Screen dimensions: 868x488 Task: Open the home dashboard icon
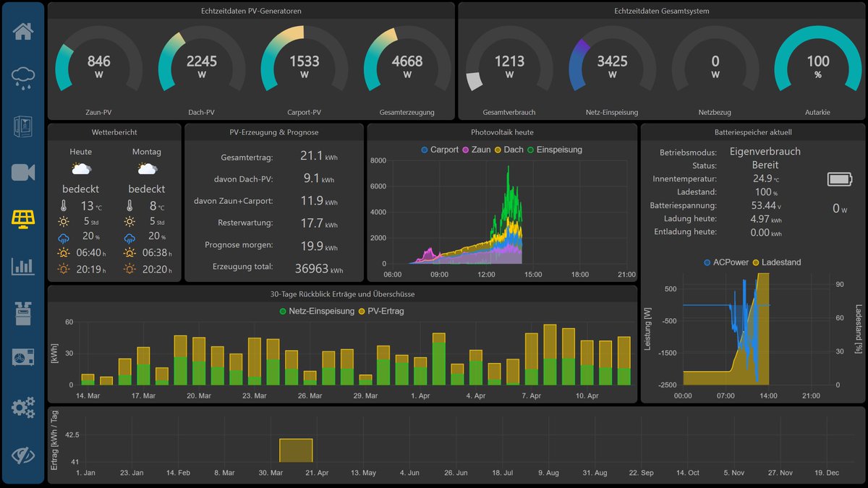pyautogui.click(x=23, y=32)
